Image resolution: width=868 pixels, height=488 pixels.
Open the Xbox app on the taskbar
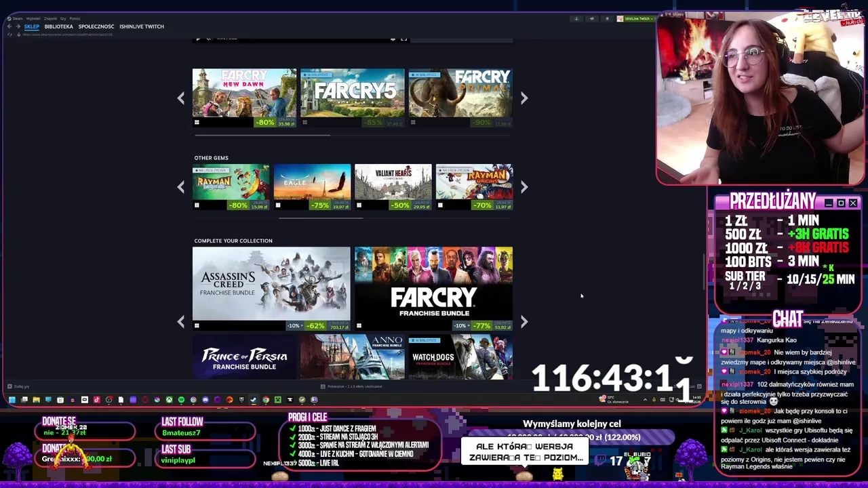pyautogui.click(x=169, y=400)
